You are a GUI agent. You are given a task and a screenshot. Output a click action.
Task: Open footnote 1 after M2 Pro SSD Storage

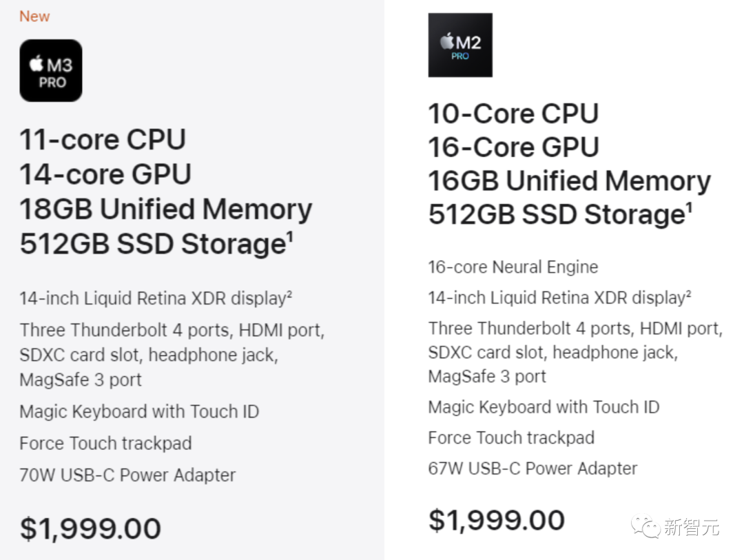click(688, 207)
